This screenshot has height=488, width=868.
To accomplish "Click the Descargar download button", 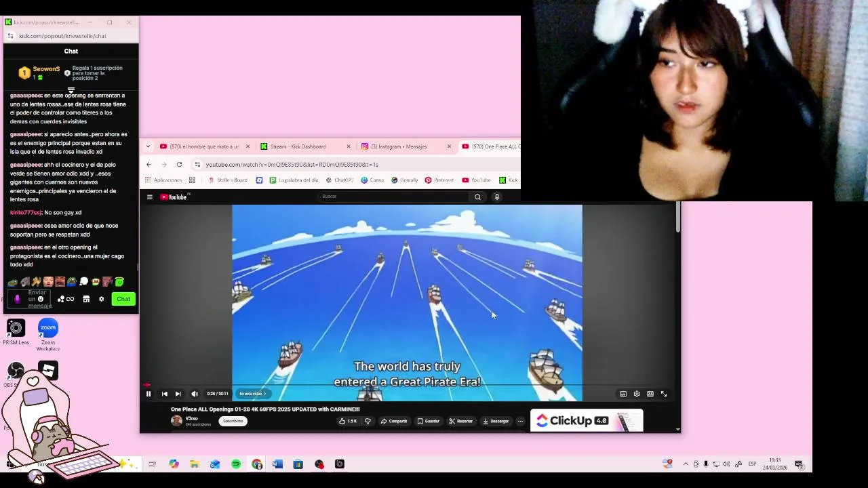I will [496, 421].
